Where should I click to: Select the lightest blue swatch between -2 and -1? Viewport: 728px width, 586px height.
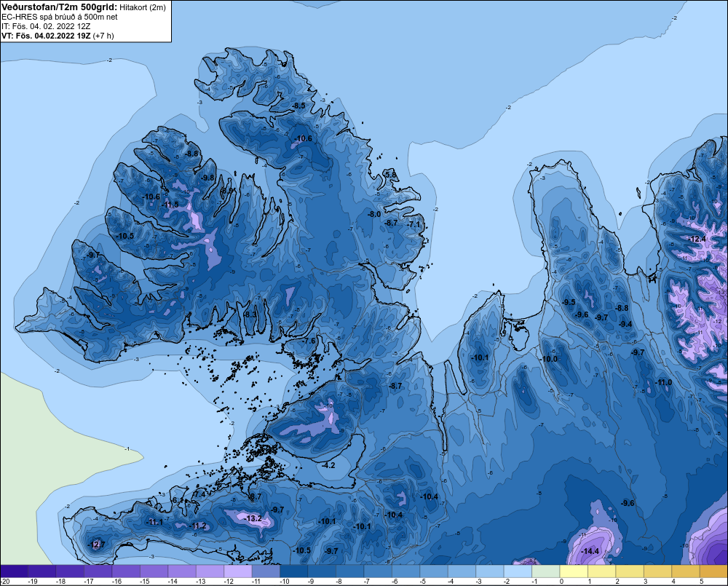518,571
